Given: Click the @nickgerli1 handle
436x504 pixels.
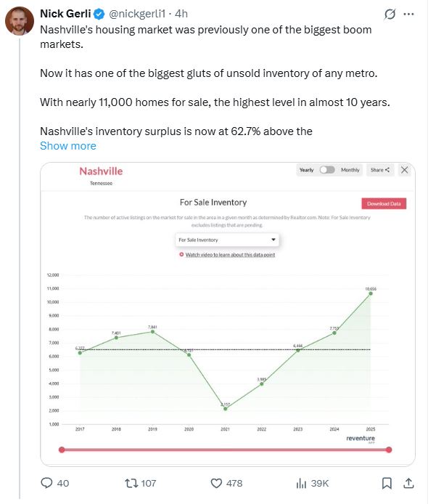Looking at the screenshot, I should click(137, 14).
